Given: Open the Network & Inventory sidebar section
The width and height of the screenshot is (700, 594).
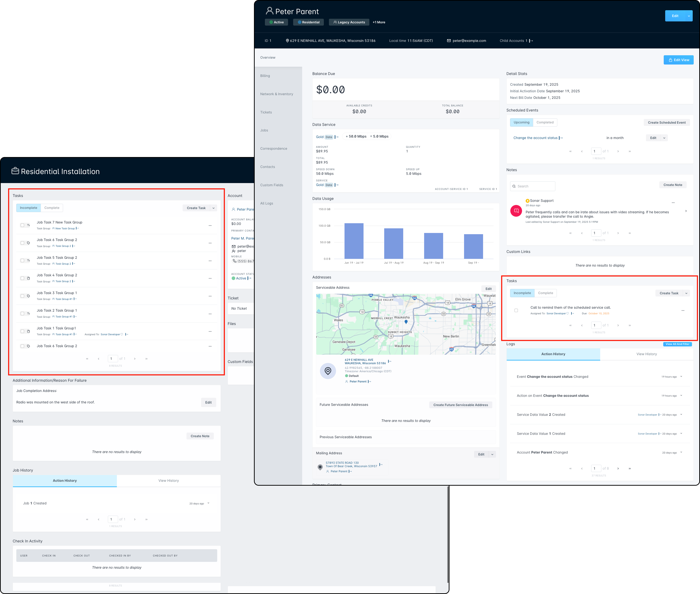Looking at the screenshot, I should point(276,94).
